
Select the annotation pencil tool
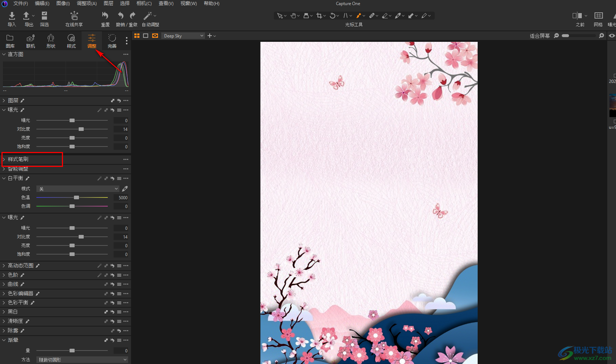[x=424, y=16]
